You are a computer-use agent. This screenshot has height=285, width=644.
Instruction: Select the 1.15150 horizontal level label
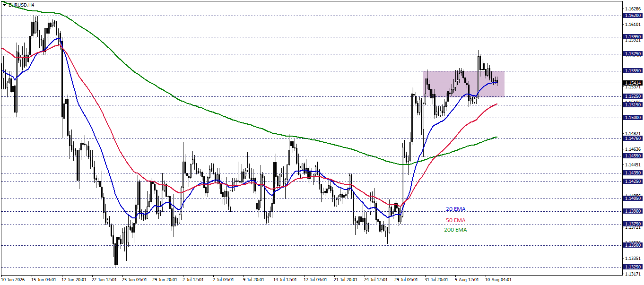[x=633, y=105]
